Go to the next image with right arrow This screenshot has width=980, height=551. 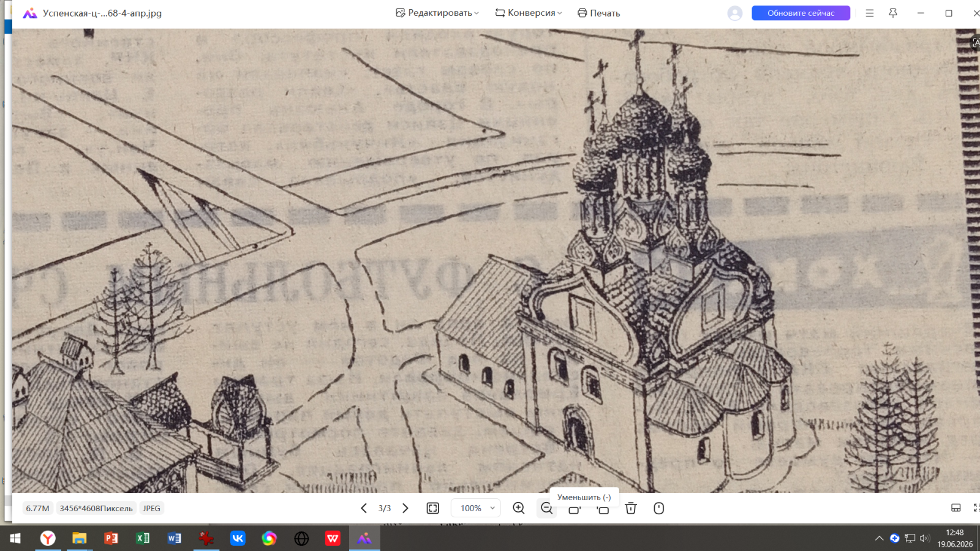coord(405,508)
